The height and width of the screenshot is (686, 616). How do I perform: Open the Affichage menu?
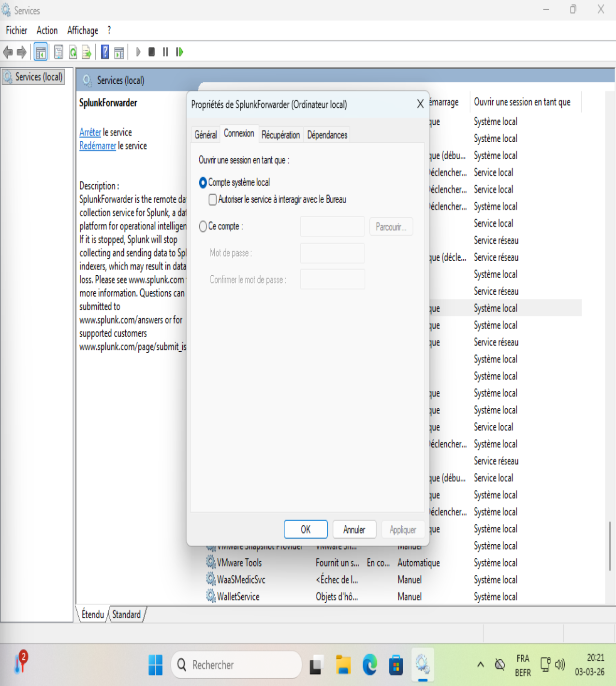[x=83, y=30]
